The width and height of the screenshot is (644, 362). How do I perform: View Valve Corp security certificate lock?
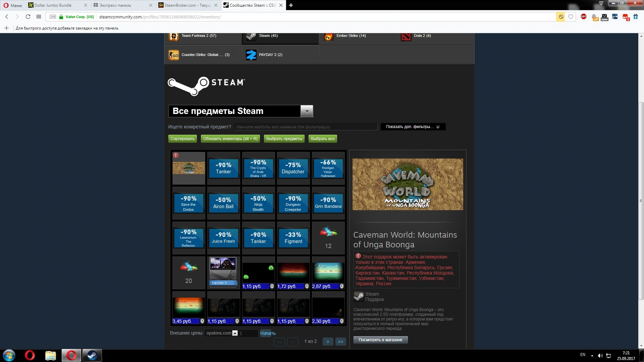pos(61,17)
